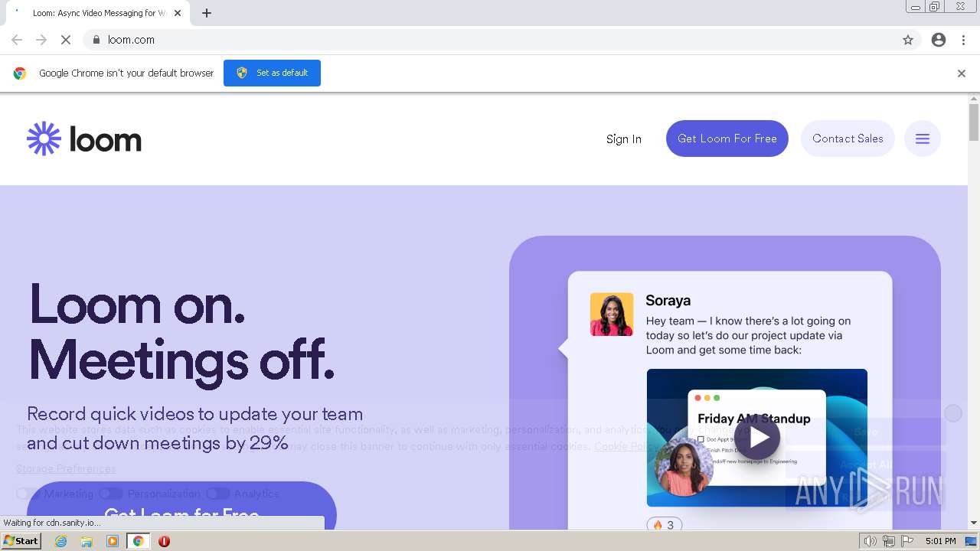The width and height of the screenshot is (980, 551).
Task: Open the media player taskbar icon
Action: point(113,541)
